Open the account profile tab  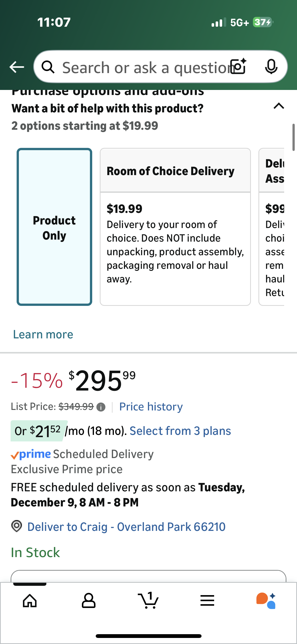point(89,601)
